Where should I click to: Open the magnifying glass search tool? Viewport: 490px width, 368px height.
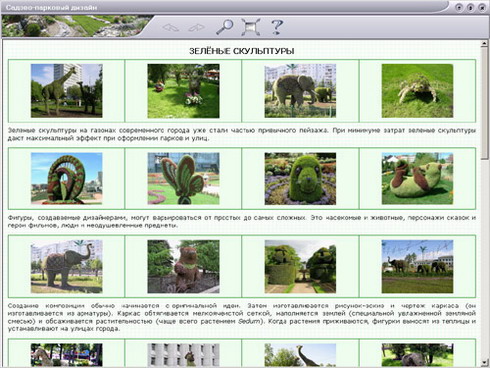[225, 27]
